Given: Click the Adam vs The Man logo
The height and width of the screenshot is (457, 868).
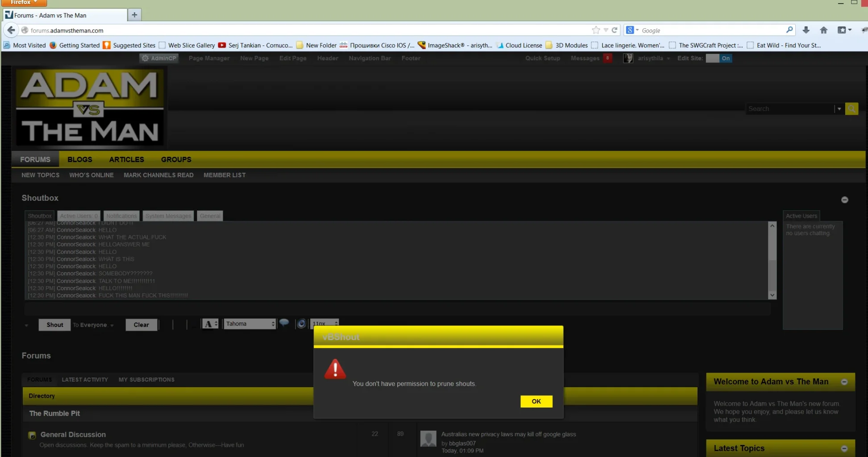Looking at the screenshot, I should [90, 107].
